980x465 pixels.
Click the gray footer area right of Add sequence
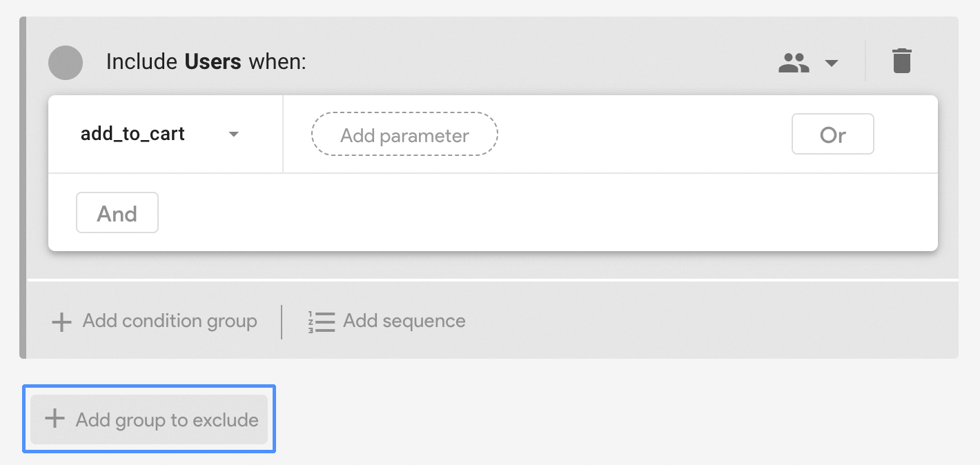click(x=711, y=321)
